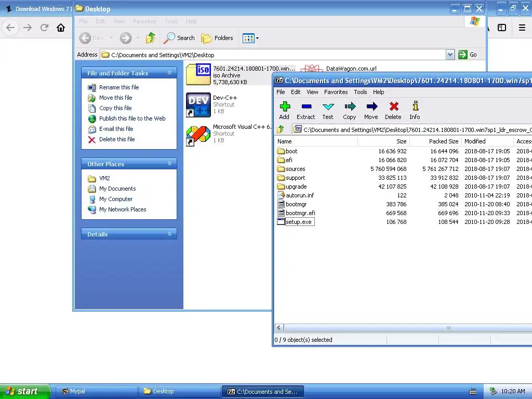Go to the browser home page
Viewport: 532px width, 399px height.
pos(61,28)
